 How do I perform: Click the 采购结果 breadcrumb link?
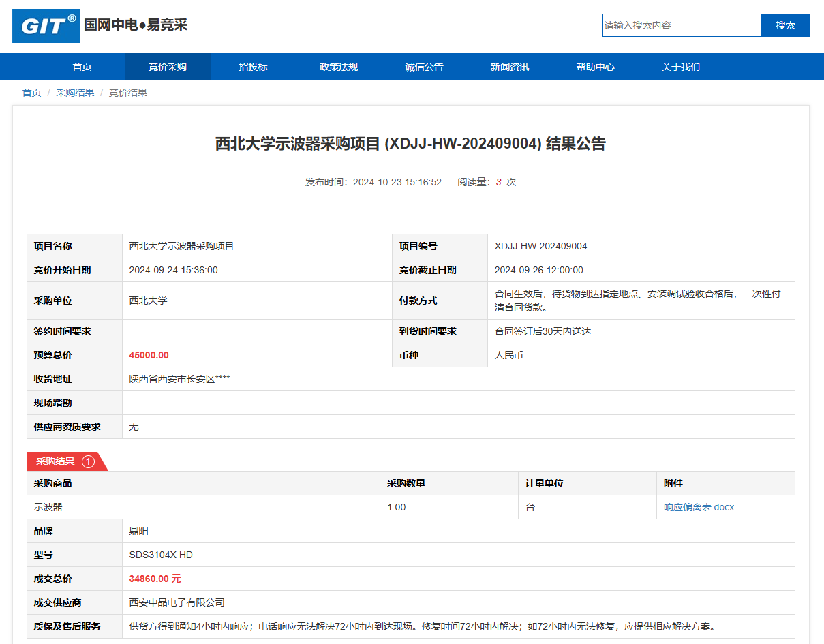pos(75,93)
